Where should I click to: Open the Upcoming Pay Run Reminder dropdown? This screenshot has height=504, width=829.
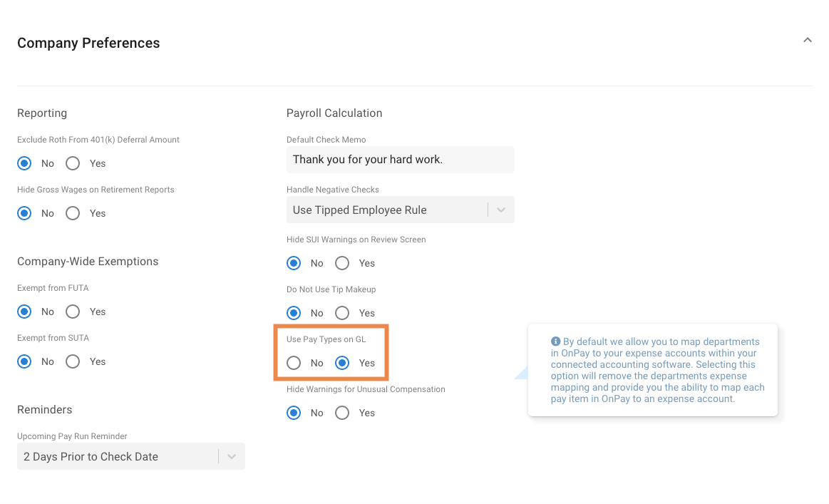pyautogui.click(x=131, y=456)
